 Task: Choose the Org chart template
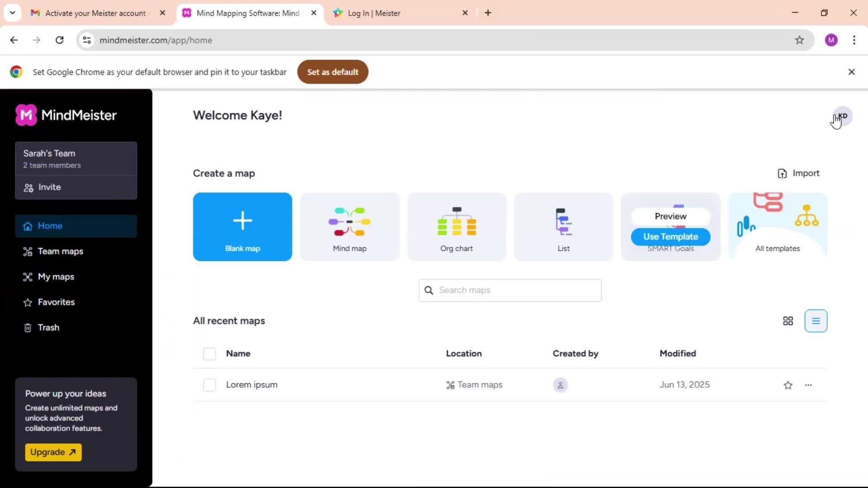click(457, 227)
